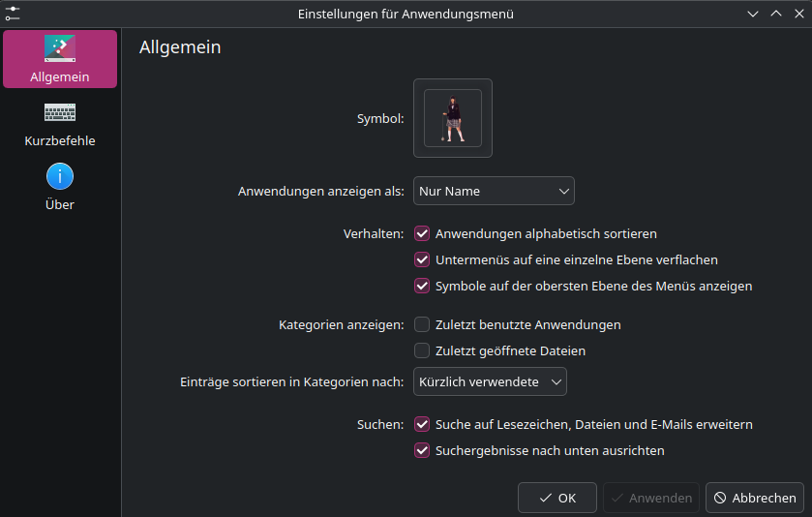Click the Abbrechen button
Image resolution: width=812 pixels, height=517 pixels.
pyautogui.click(x=754, y=498)
